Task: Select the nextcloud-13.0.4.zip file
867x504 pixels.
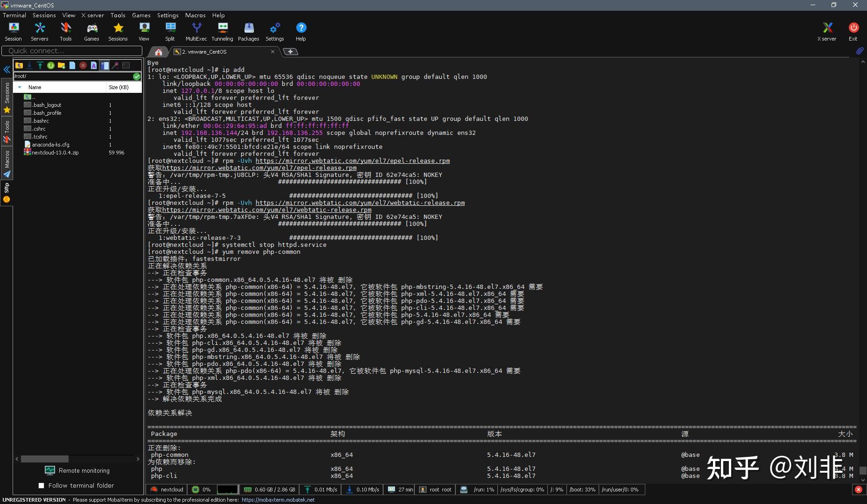Action: coord(55,153)
